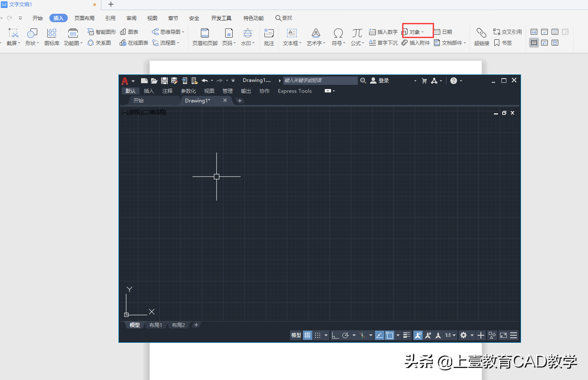Click 插入附件 insert attachment

point(416,43)
